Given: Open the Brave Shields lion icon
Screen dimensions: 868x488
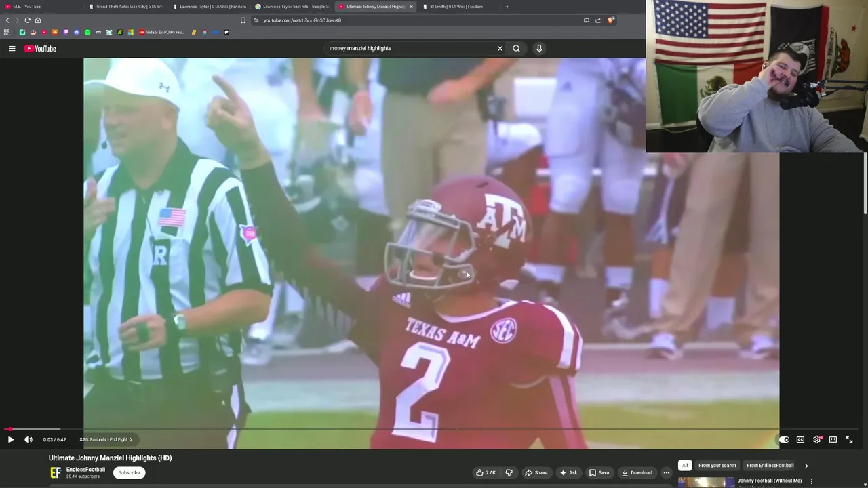Looking at the screenshot, I should pos(610,20).
